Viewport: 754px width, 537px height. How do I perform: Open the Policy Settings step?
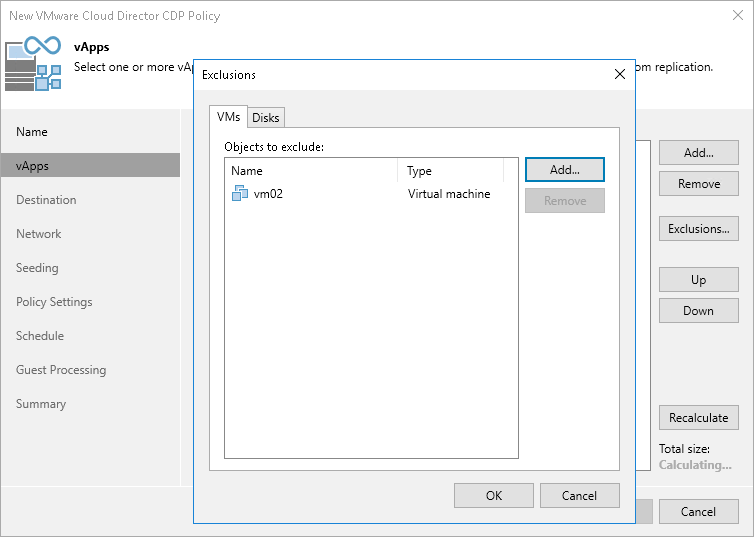pos(54,302)
